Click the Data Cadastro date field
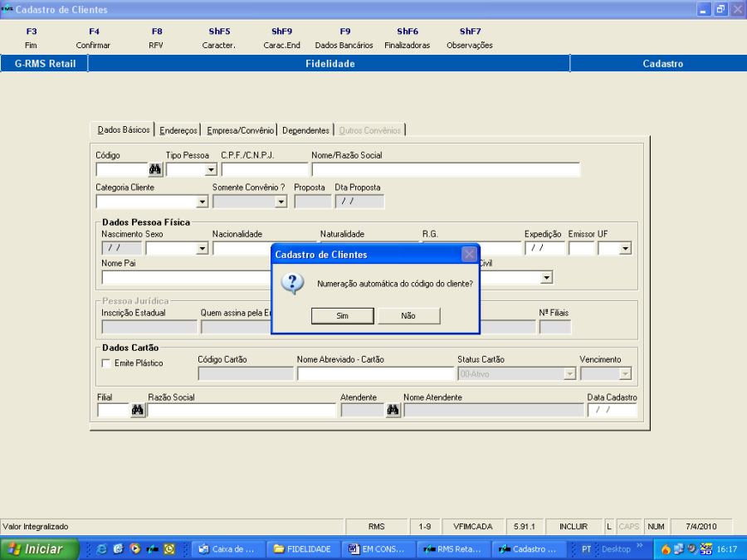The width and height of the screenshot is (747, 560). (613, 410)
